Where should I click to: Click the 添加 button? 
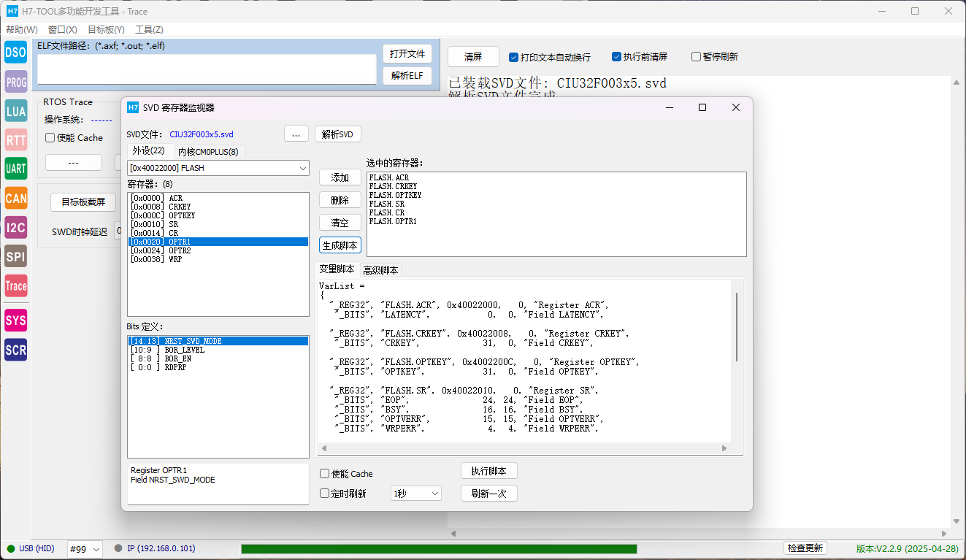point(340,177)
